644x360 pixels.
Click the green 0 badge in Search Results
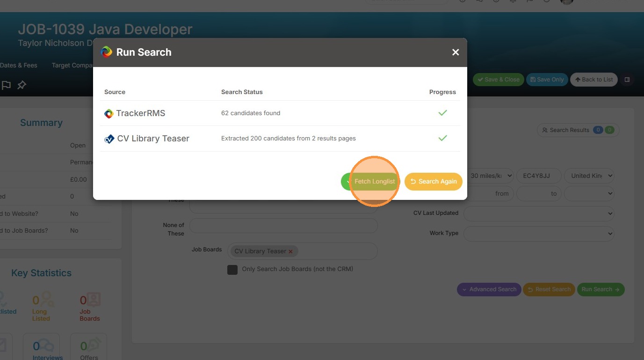(609, 130)
